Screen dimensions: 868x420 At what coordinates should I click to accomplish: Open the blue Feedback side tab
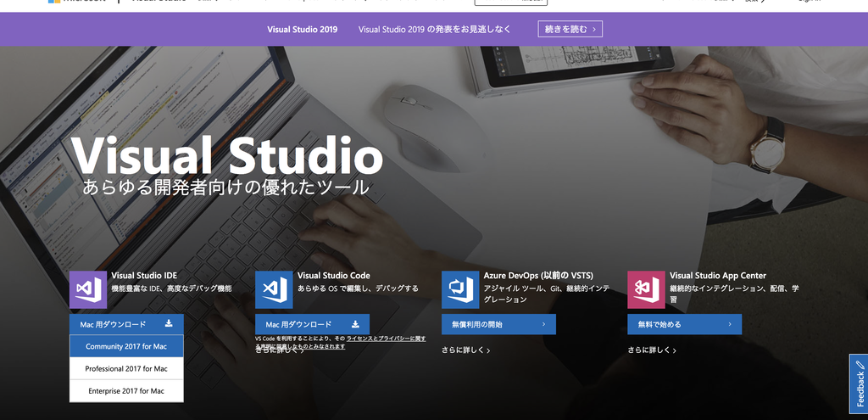[859, 384]
